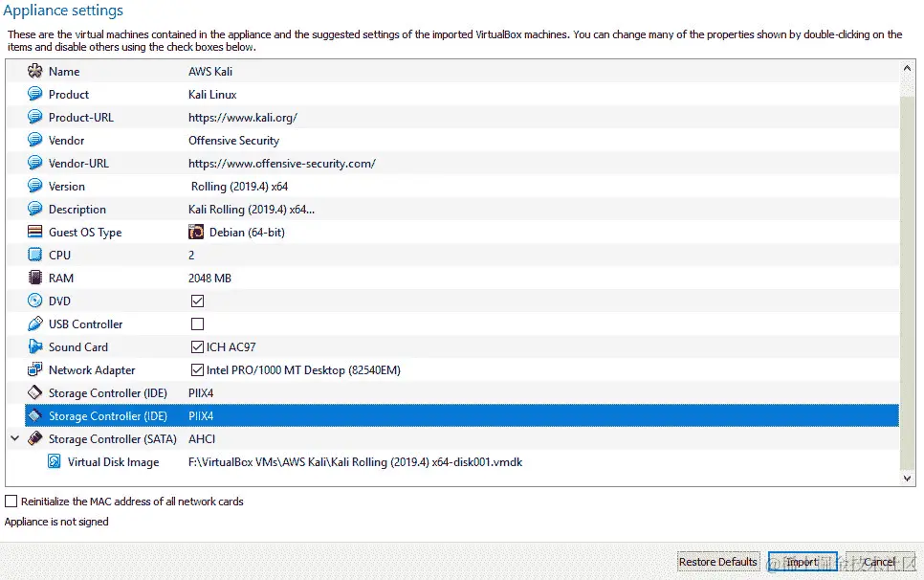Select the Offensive Security vendor value
Screen dimensions: 924x580
point(234,141)
